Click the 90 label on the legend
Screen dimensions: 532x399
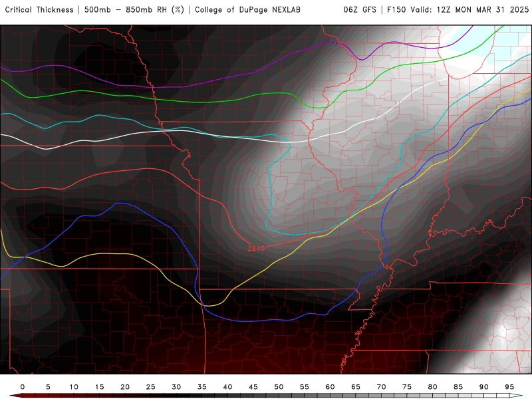point(484,387)
